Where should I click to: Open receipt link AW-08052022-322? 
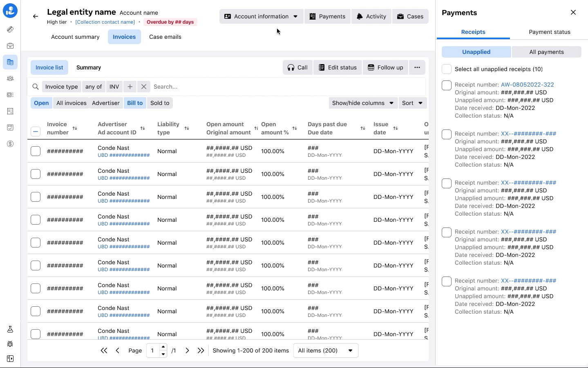[527, 85]
